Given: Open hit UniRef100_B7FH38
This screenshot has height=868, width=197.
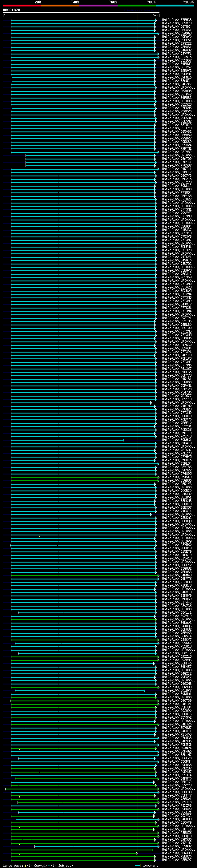Looking at the screenshot, I should (176, 20).
